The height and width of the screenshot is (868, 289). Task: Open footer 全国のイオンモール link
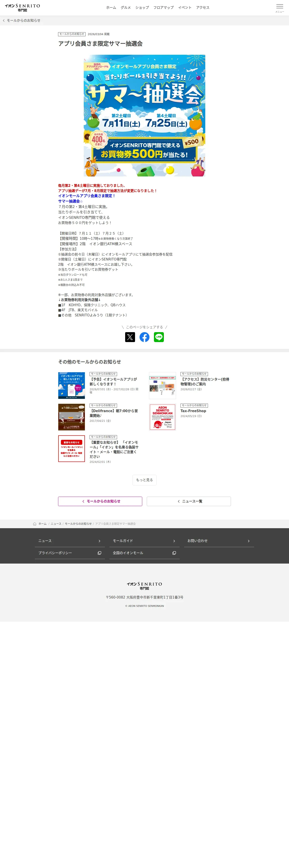pyautogui.click(x=144, y=553)
